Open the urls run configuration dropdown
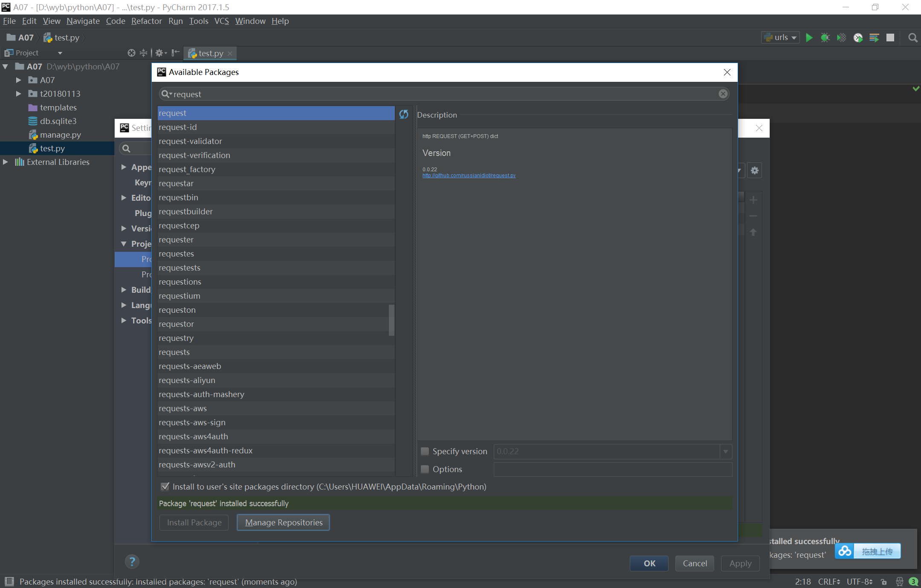 click(x=780, y=37)
